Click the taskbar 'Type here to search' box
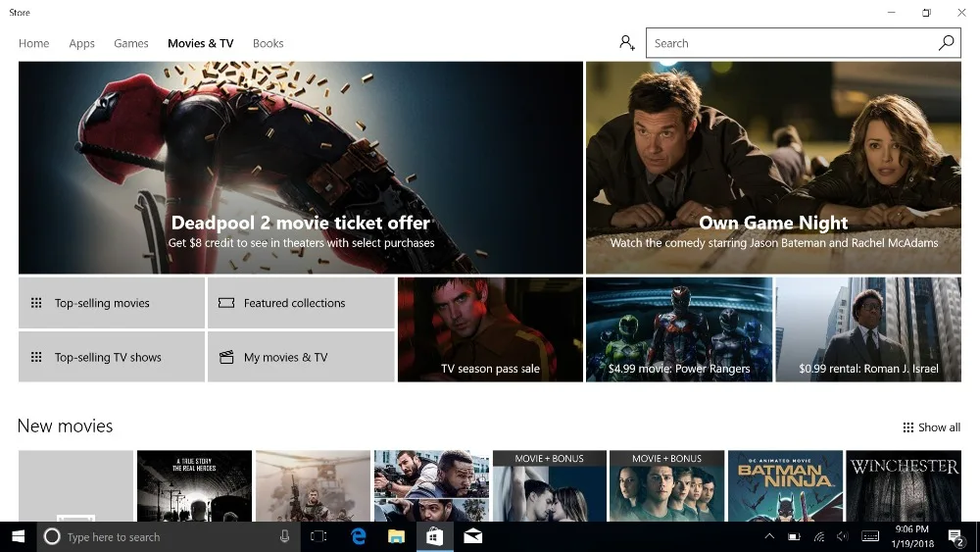Image resolution: width=980 pixels, height=552 pixels. (169, 536)
